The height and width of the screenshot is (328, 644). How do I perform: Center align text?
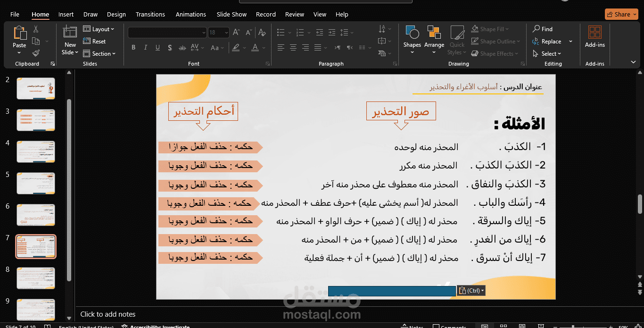coord(293,48)
